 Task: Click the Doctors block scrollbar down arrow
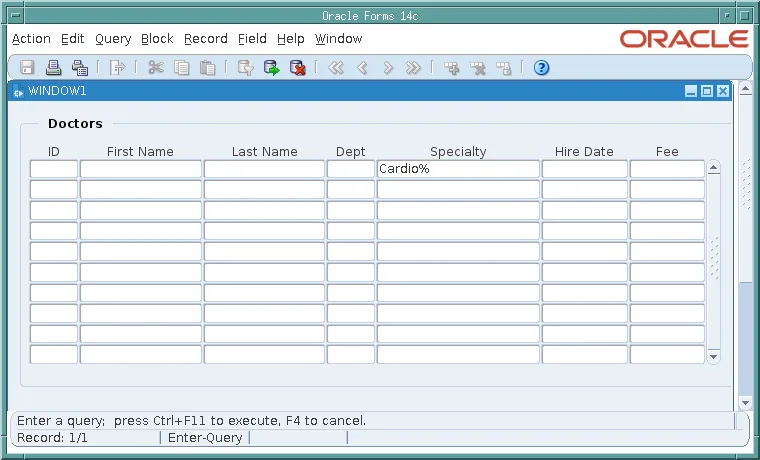(x=713, y=356)
